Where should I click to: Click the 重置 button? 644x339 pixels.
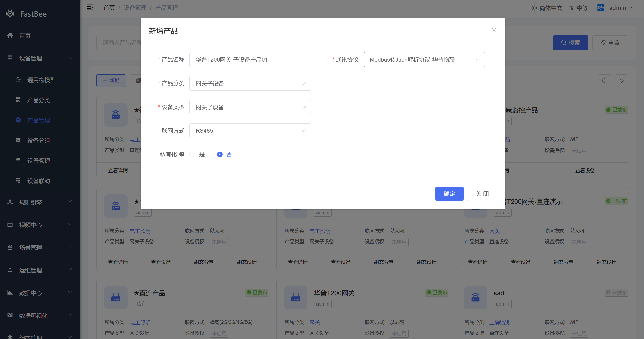[610, 42]
